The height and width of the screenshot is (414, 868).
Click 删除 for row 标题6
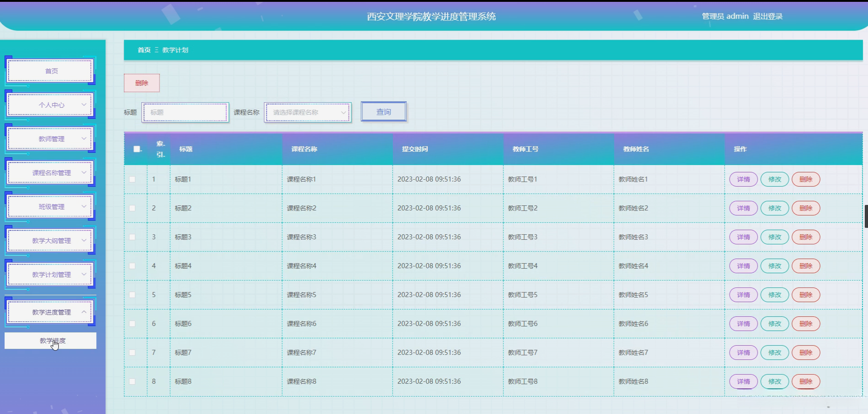(x=806, y=324)
